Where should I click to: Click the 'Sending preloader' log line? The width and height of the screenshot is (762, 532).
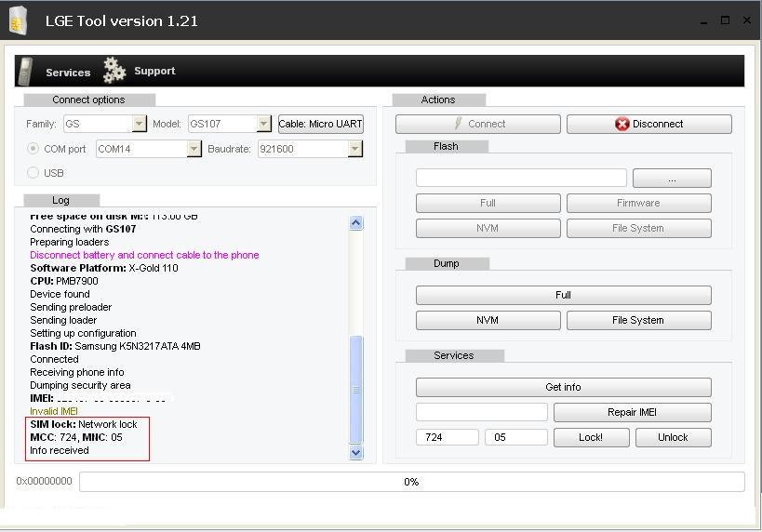click(x=71, y=307)
